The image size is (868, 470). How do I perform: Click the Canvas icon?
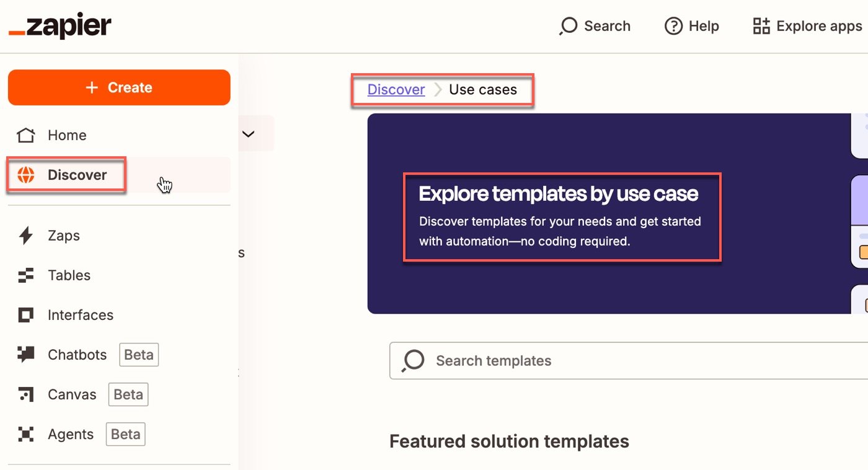25,394
